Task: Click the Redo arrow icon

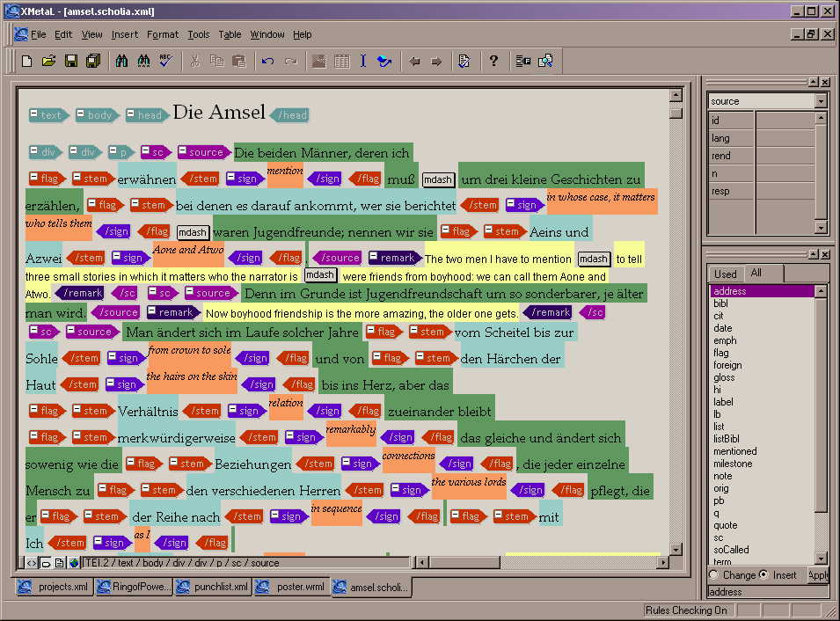Action: (290, 61)
